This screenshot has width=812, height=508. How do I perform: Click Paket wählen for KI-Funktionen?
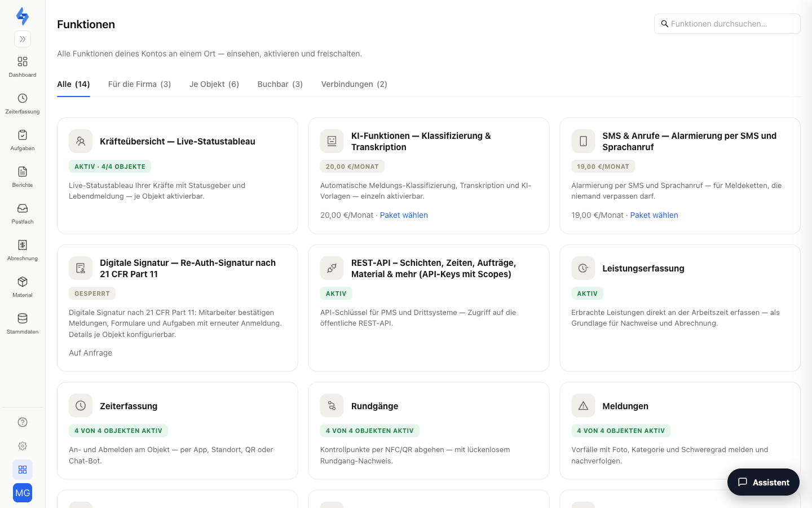click(404, 215)
